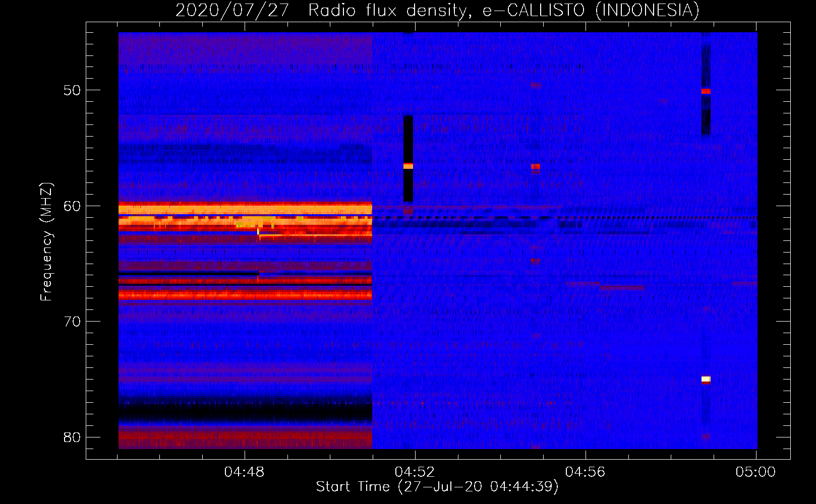Click the orange spot inside the black column near 04:52

click(x=408, y=166)
